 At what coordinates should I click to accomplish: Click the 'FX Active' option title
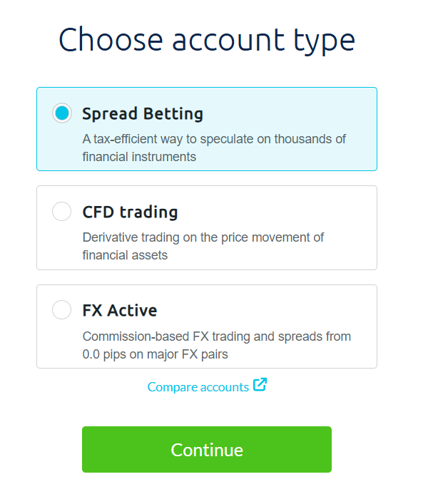pyautogui.click(x=120, y=310)
